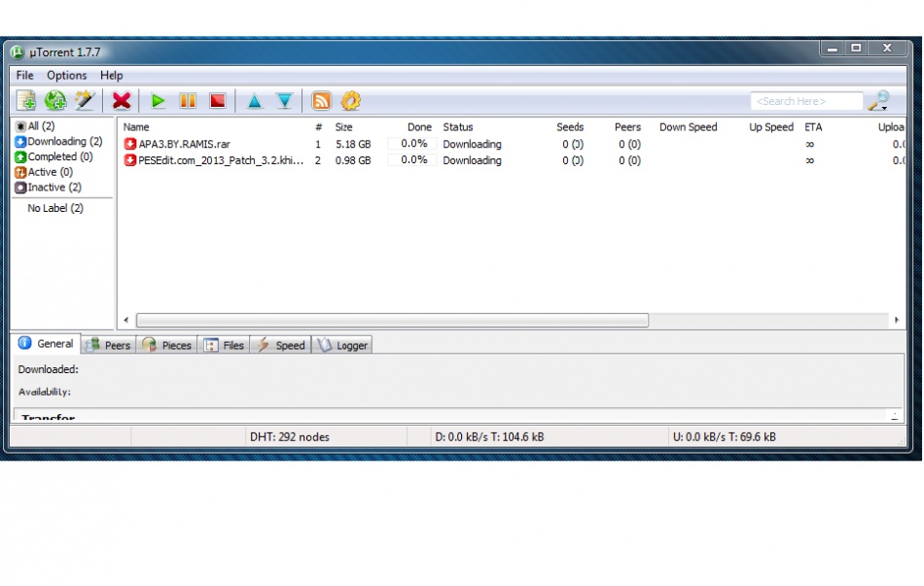Switch to the General tab
Screen dimensions: 924x586
(46, 343)
